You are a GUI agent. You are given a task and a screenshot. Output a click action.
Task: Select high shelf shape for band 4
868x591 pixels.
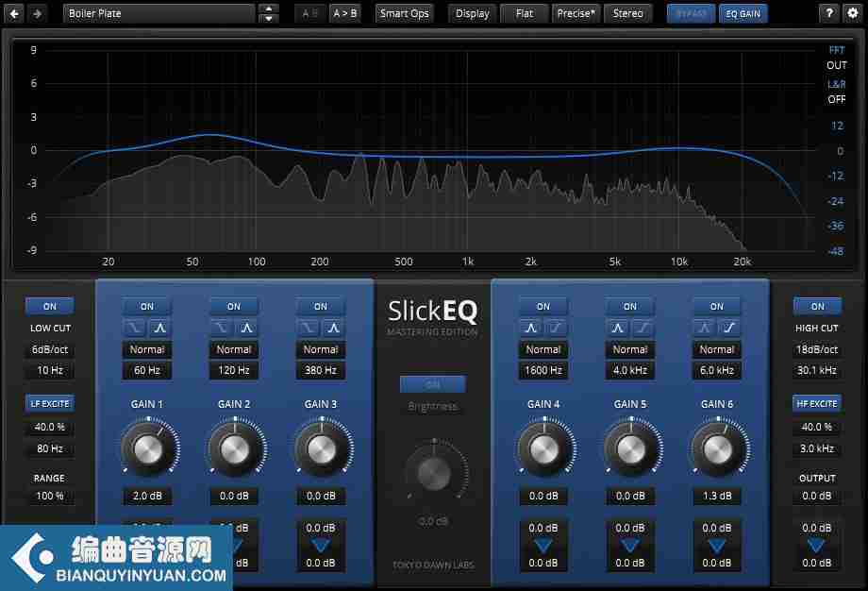[556, 328]
